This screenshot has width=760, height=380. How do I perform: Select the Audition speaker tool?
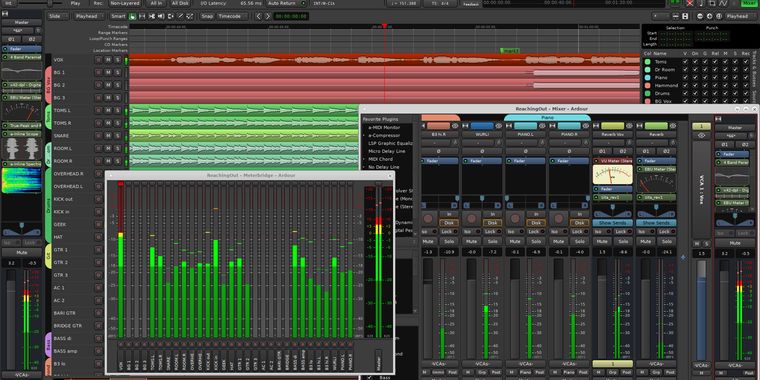tap(161, 16)
